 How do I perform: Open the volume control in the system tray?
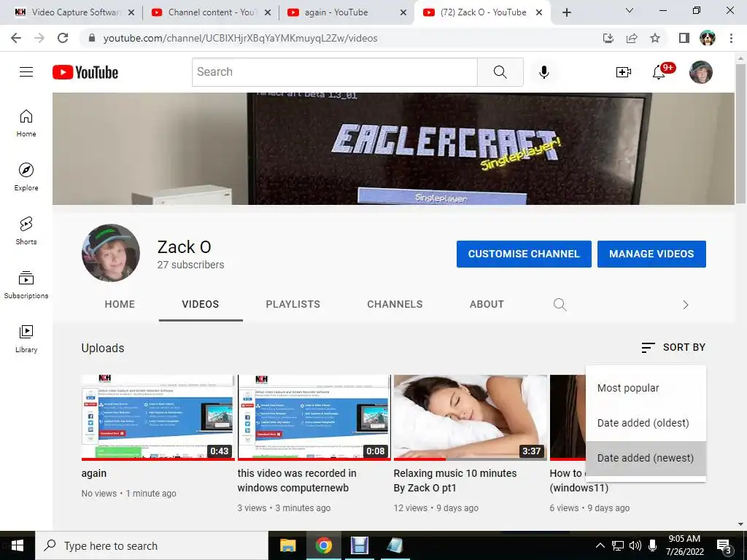[635, 545]
